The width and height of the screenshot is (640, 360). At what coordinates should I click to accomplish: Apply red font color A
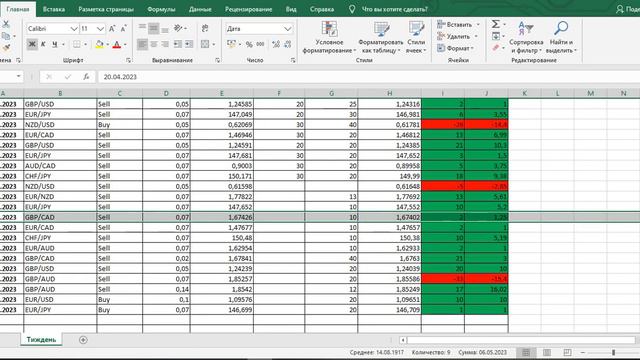tap(117, 44)
